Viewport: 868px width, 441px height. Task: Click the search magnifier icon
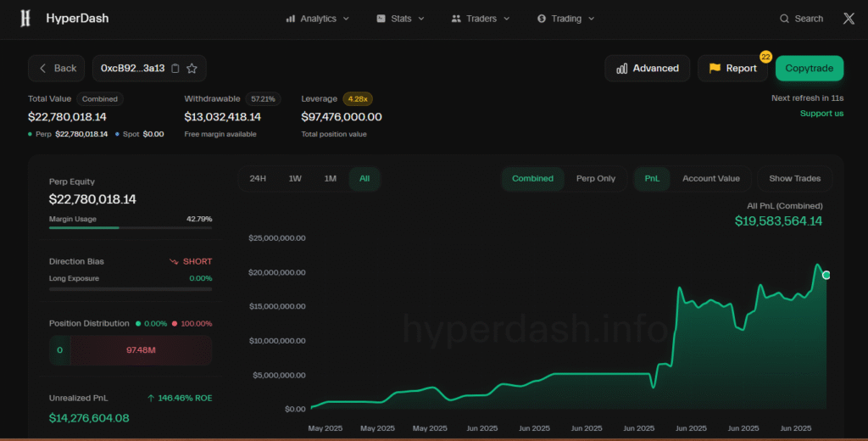784,19
